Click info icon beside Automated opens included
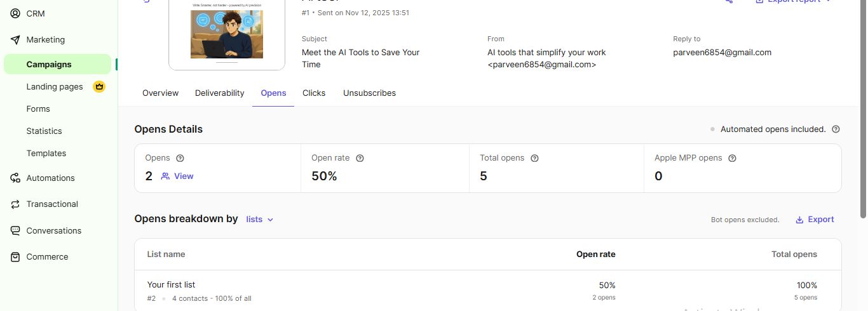 click(836, 129)
